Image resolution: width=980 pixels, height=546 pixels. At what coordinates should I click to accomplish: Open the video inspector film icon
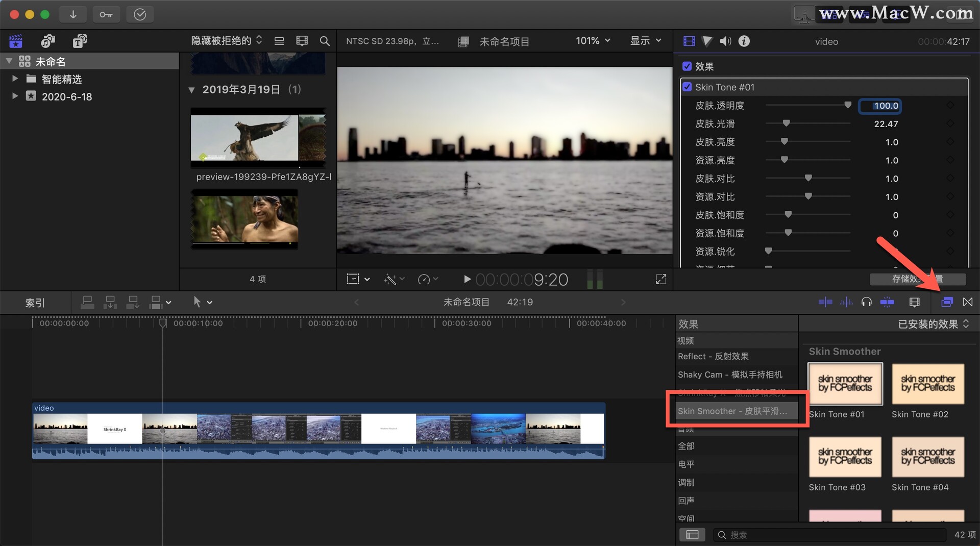(x=689, y=41)
